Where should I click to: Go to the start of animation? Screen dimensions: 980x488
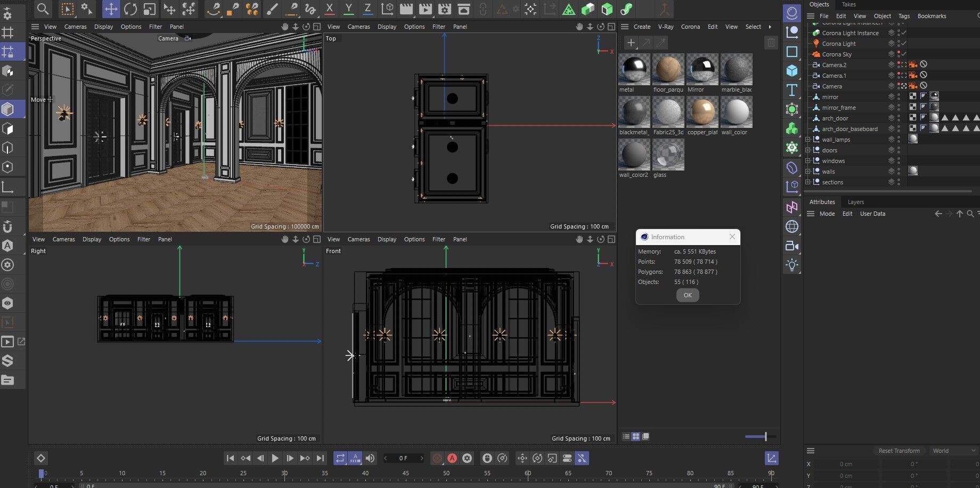coord(230,458)
